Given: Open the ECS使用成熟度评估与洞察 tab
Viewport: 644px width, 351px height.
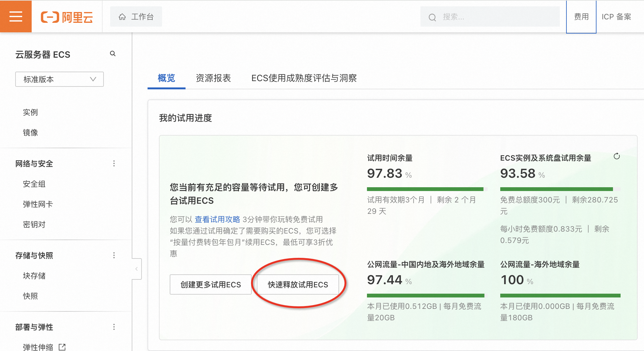Looking at the screenshot, I should [304, 78].
